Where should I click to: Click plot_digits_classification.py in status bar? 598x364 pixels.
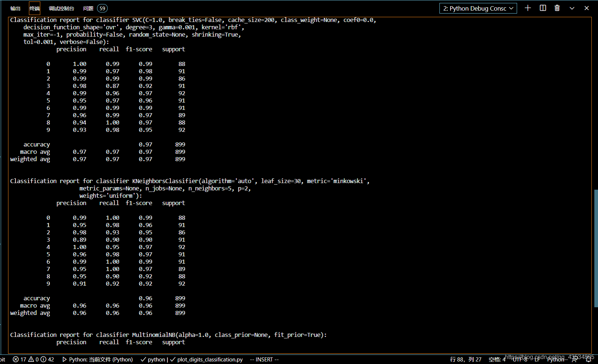point(207,360)
